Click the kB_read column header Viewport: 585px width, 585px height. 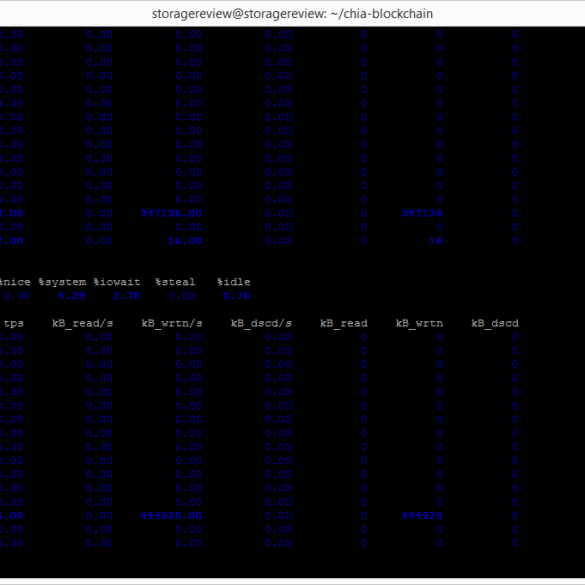(344, 323)
